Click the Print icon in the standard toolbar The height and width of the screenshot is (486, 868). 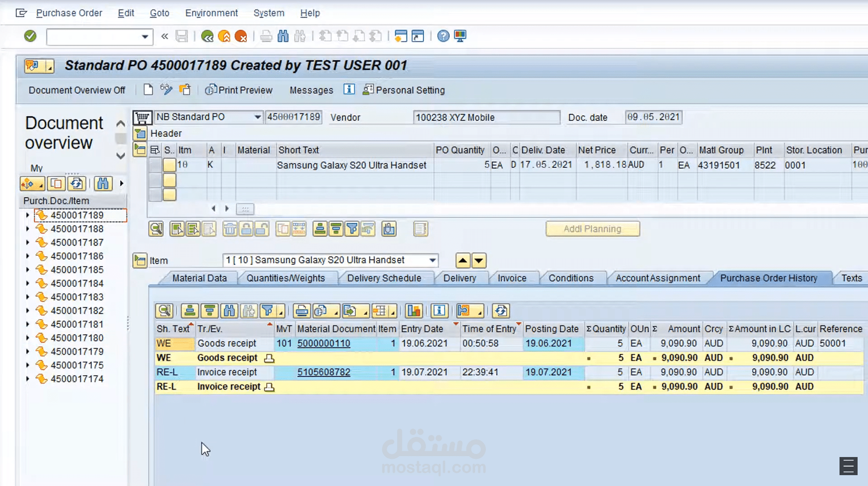point(266,36)
